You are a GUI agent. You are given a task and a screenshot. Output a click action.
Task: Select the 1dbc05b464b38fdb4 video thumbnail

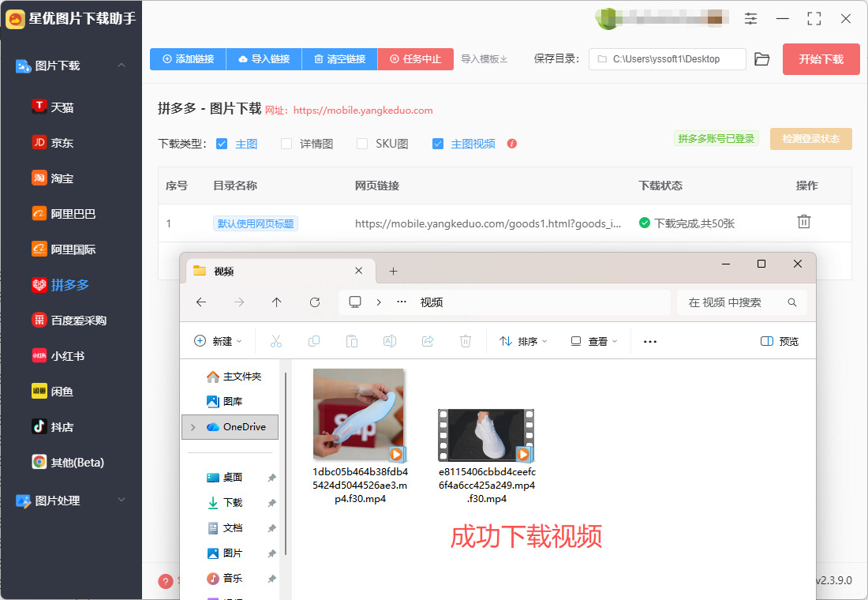359,415
